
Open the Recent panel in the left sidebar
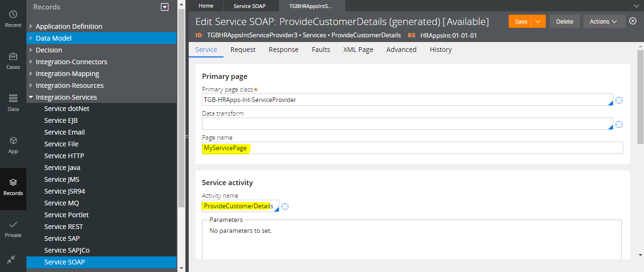pyautogui.click(x=13, y=18)
